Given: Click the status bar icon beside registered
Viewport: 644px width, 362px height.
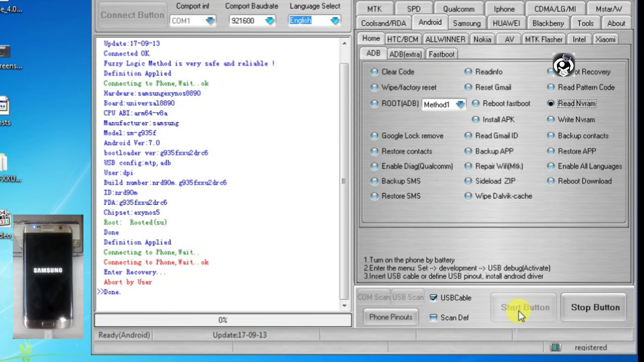Looking at the screenshot, I should [555, 347].
